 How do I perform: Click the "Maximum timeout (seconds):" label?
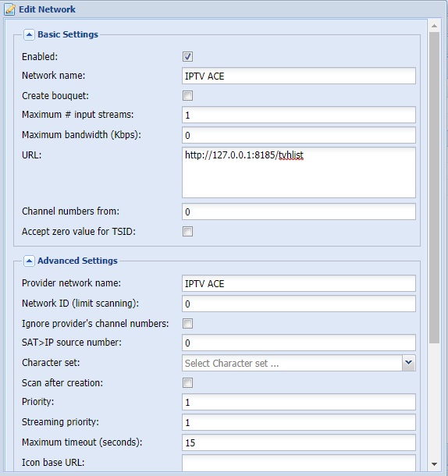coord(82,442)
